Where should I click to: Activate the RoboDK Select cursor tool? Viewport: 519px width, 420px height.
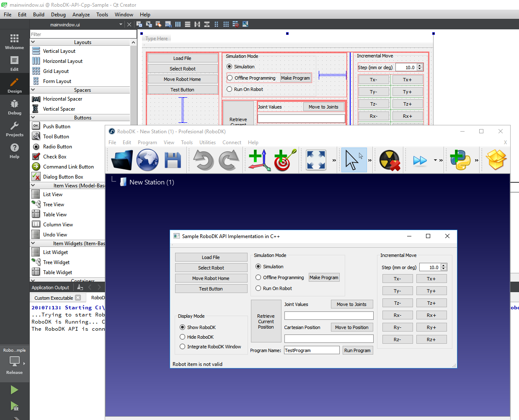[354, 160]
